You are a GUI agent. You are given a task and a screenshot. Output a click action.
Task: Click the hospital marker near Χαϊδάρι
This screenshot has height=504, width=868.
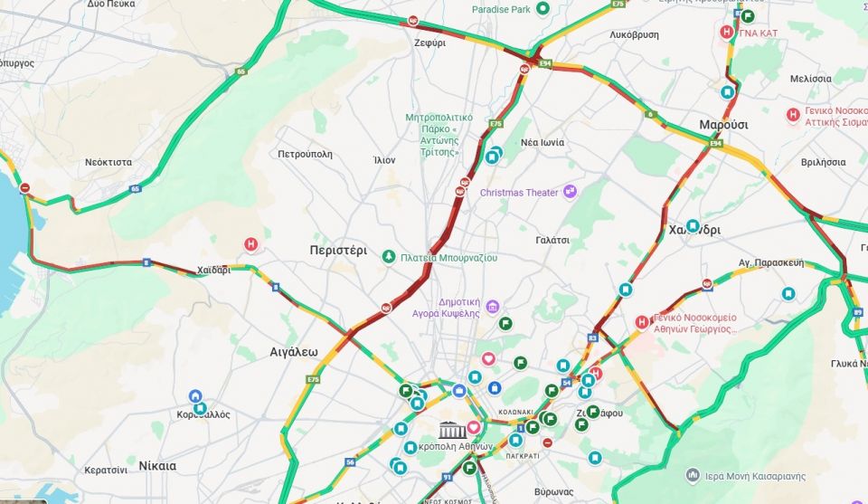[x=250, y=244]
